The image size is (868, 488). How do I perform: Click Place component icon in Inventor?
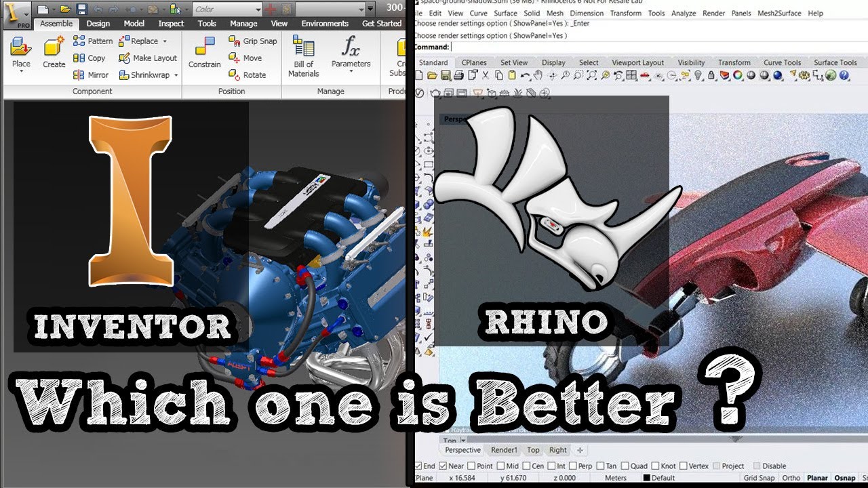[21, 47]
